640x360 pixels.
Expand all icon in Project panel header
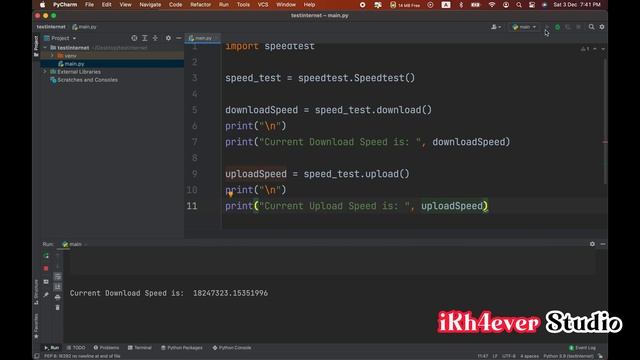point(144,38)
